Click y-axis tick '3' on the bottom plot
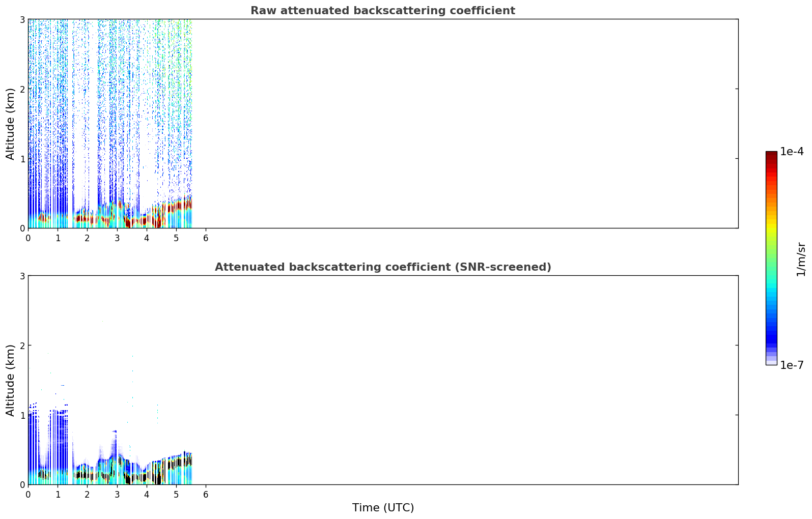 (x=22, y=276)
